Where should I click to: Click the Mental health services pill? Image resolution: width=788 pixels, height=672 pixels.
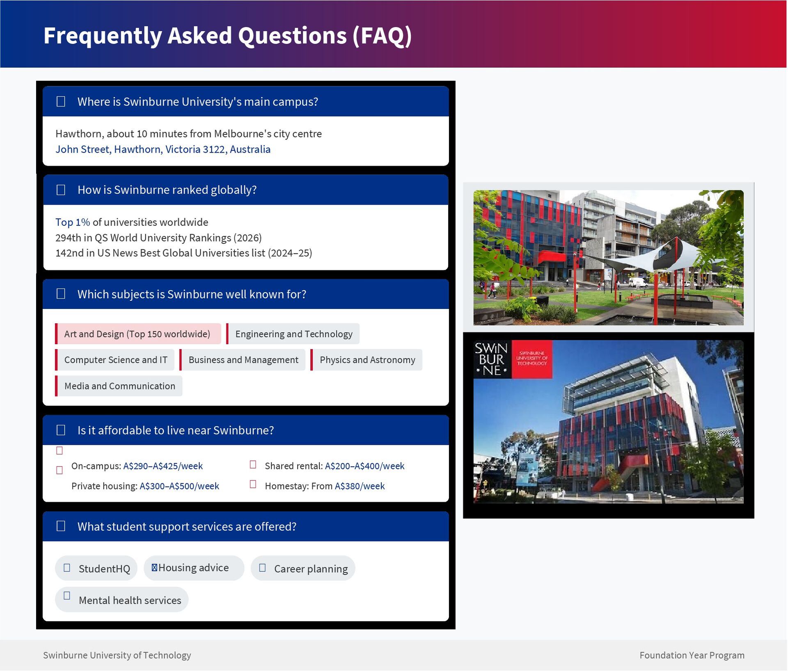pos(121,600)
